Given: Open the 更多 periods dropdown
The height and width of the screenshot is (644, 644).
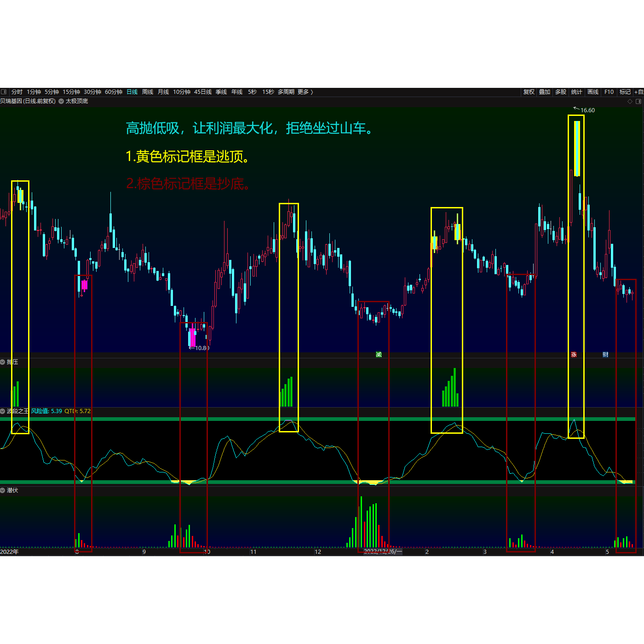Looking at the screenshot, I should click(x=305, y=92).
